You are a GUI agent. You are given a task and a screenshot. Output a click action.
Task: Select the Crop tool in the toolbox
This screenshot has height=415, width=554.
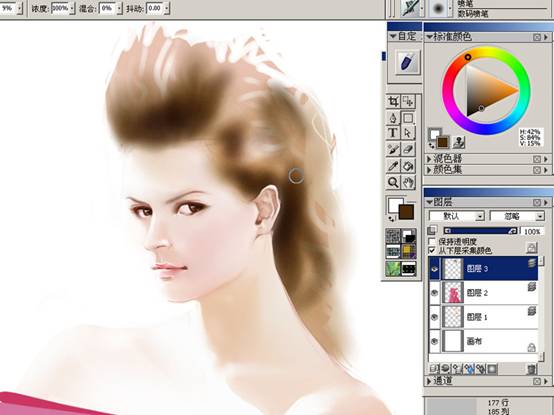coord(393,102)
